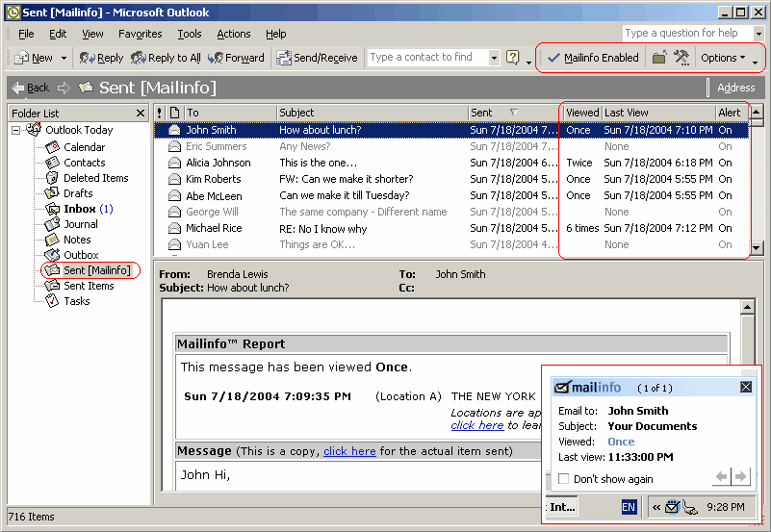Toggle the Mailinfo Enabled checkmark button
This screenshot has width=771, height=532.
click(593, 58)
